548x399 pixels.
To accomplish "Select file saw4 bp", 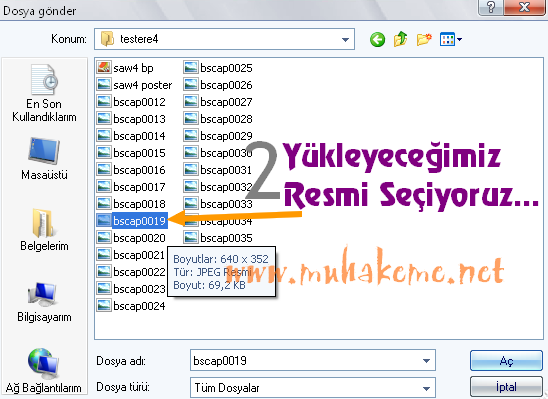I will coord(125,68).
